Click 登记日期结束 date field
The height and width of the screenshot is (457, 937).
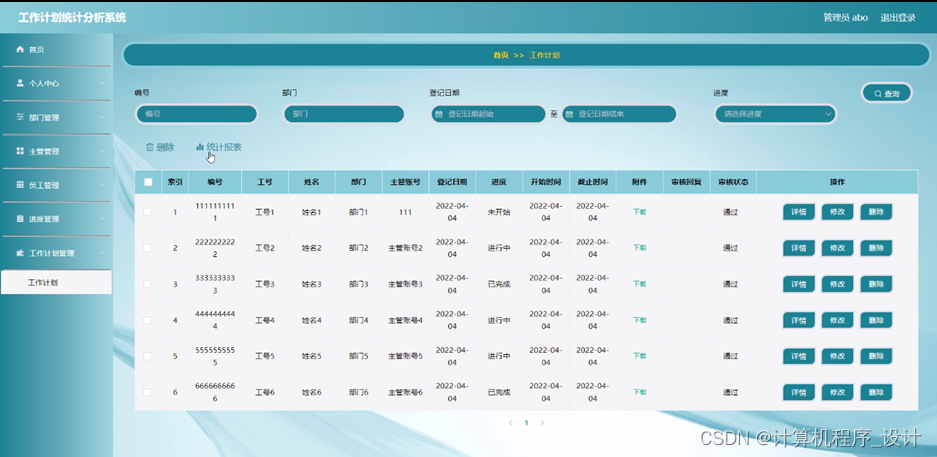pos(619,114)
